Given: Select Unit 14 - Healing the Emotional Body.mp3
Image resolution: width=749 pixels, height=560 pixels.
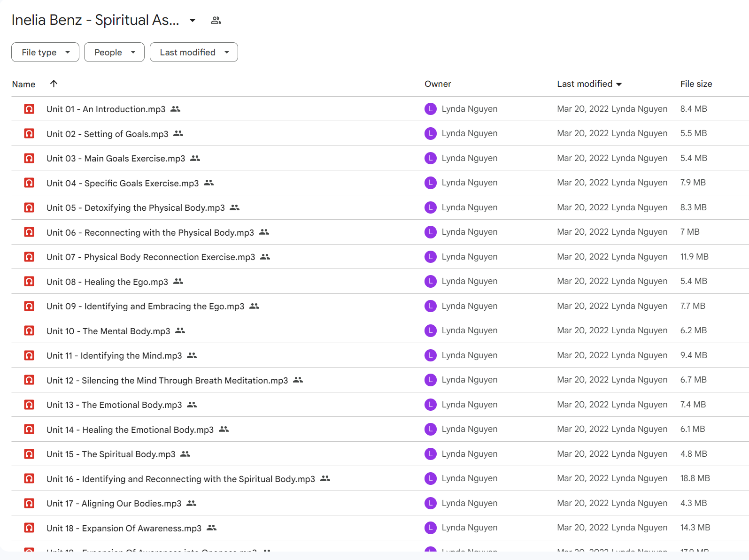Looking at the screenshot, I should pos(130,430).
